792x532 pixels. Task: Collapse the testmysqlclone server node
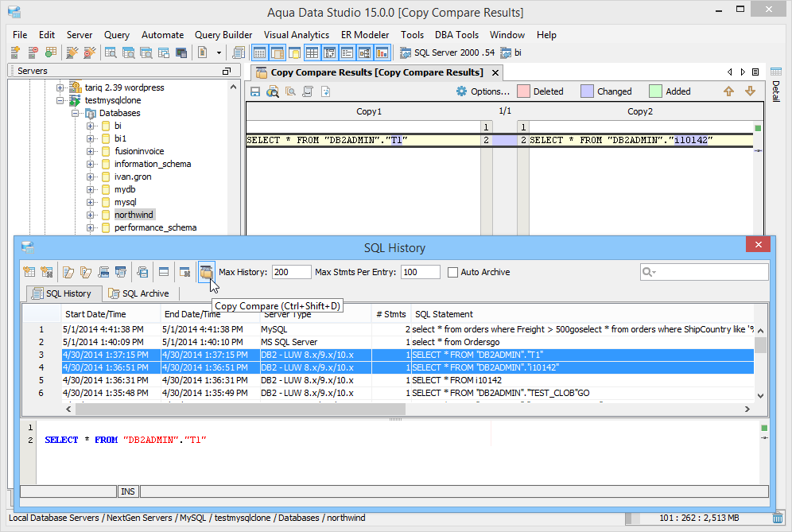pyautogui.click(x=60, y=100)
